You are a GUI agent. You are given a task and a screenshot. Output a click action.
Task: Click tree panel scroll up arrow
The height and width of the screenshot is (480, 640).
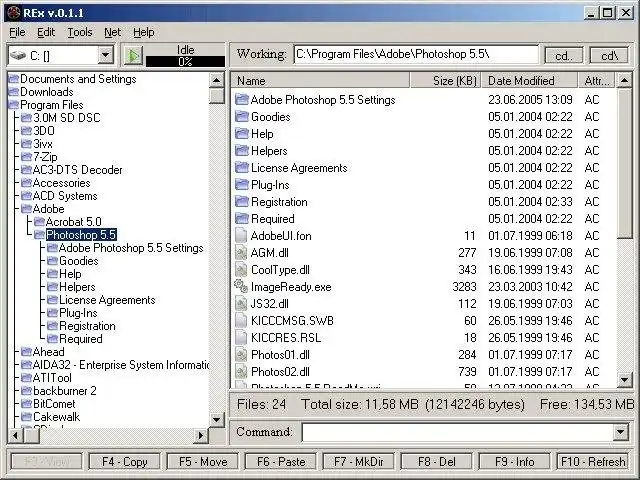click(216, 80)
